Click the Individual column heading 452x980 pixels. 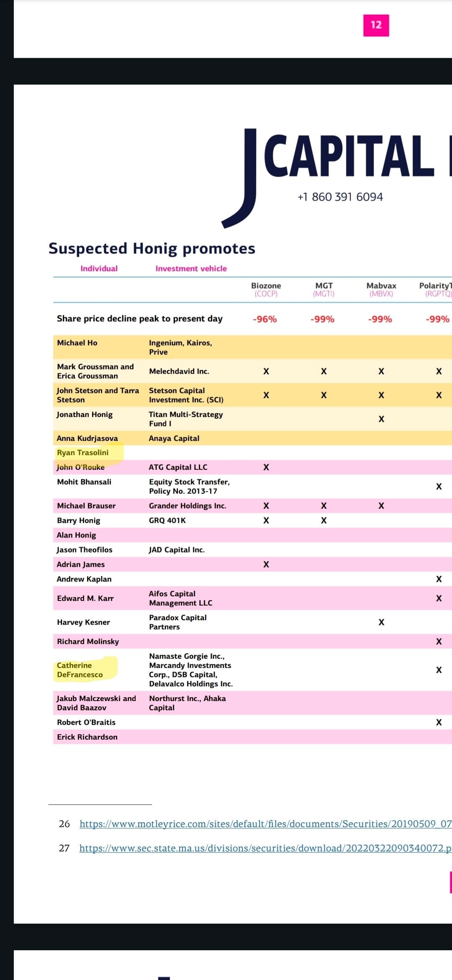[99, 268]
